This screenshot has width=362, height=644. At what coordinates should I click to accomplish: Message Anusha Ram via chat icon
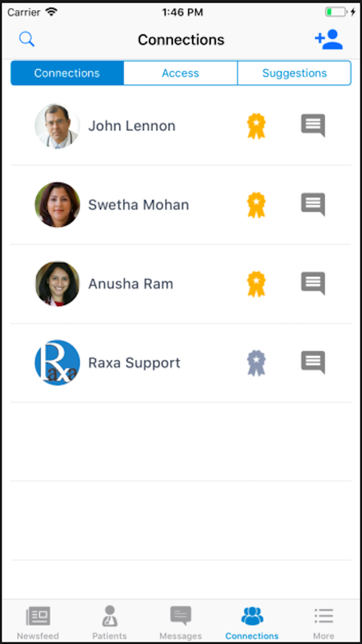(313, 283)
